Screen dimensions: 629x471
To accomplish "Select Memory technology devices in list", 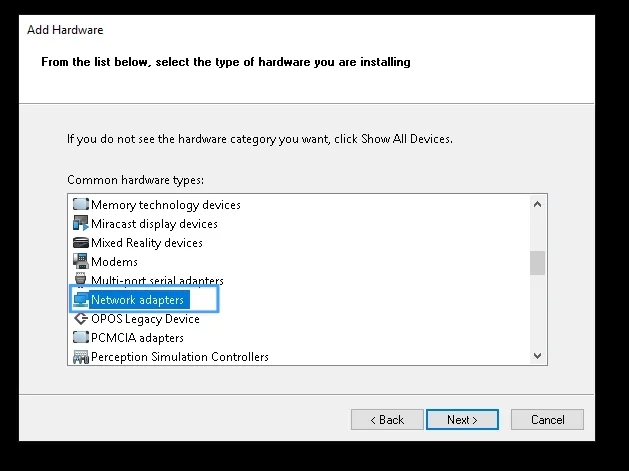I will 165,205.
